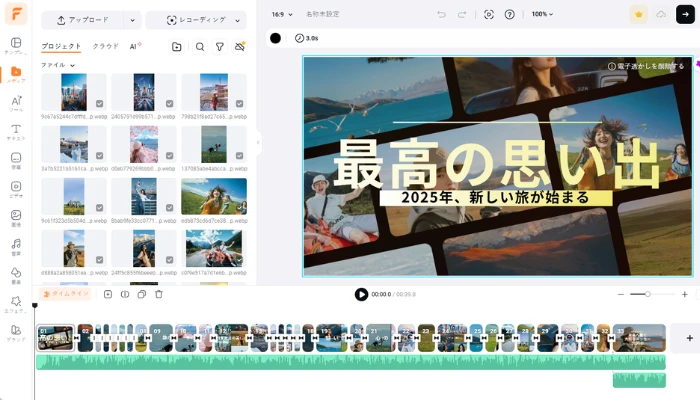Toggle checkbox on 9c67a5244c7dfffd webp thumbnail
Image resolution: width=700 pixels, height=400 pixels.
point(100,104)
